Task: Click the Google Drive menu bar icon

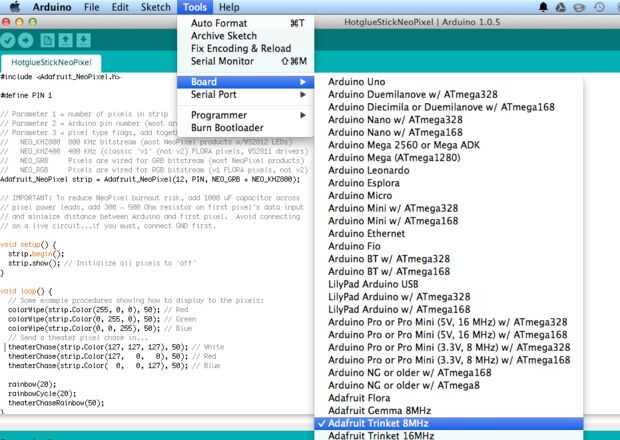Action: [561, 7]
